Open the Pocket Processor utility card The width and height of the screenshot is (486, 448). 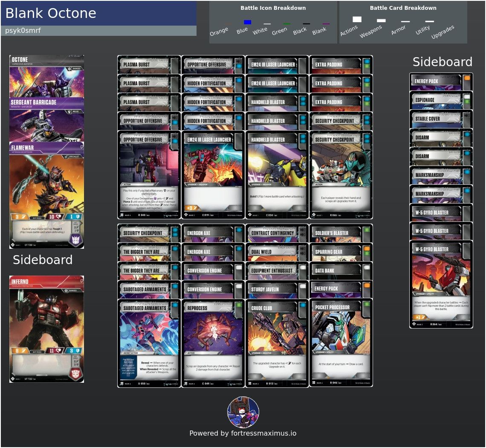tap(341, 343)
